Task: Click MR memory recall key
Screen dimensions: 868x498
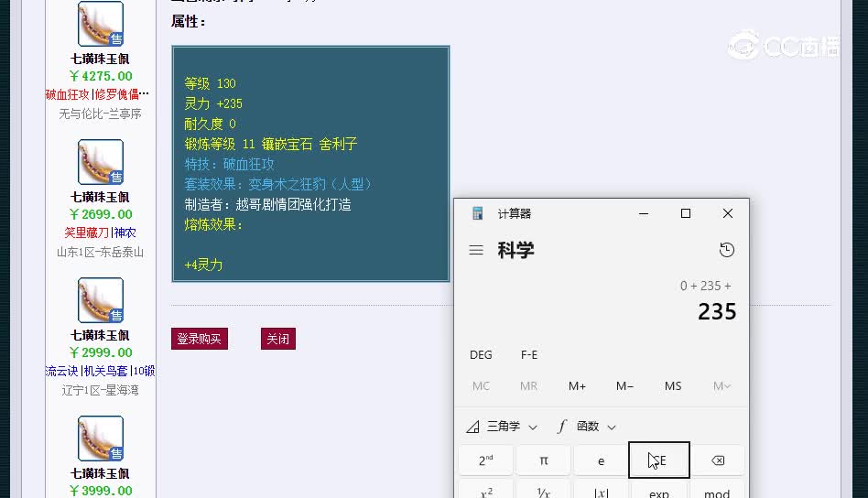Action: [528, 386]
